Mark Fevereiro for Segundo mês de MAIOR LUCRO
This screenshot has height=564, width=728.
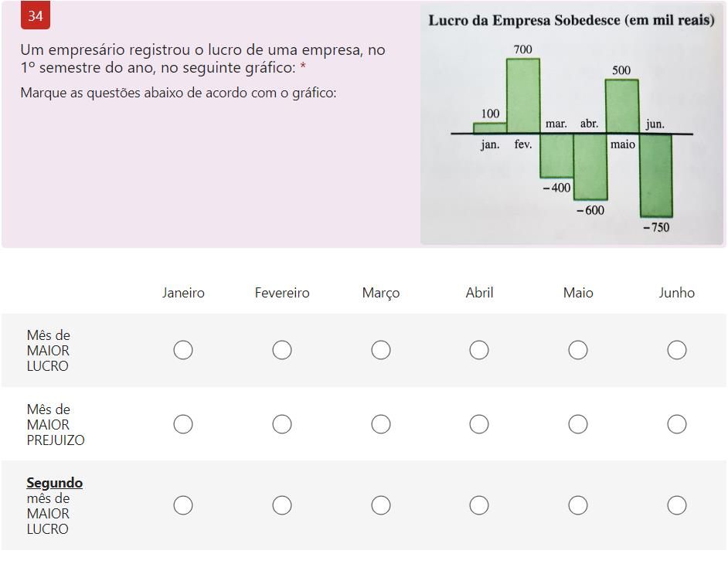click(x=282, y=505)
